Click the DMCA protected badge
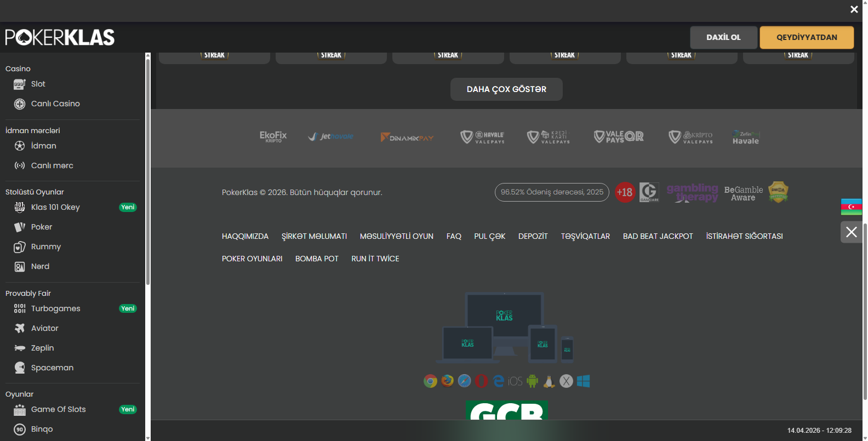 coord(778,192)
